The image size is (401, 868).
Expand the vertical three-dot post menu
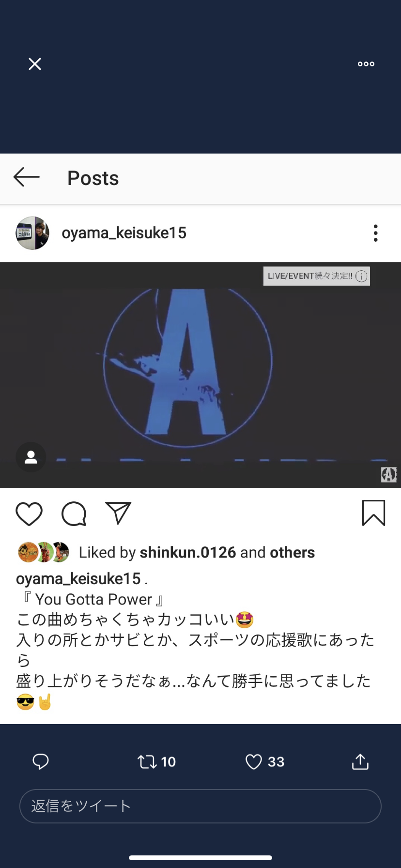376,233
